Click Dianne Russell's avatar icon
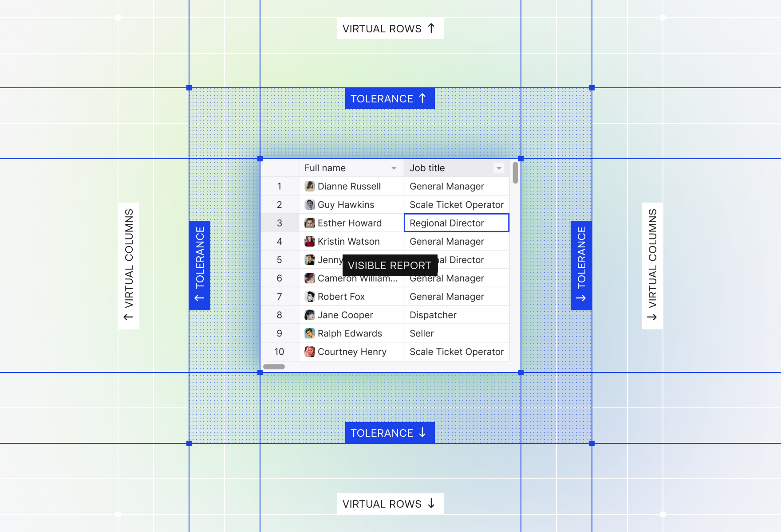781x532 pixels. 310,186
